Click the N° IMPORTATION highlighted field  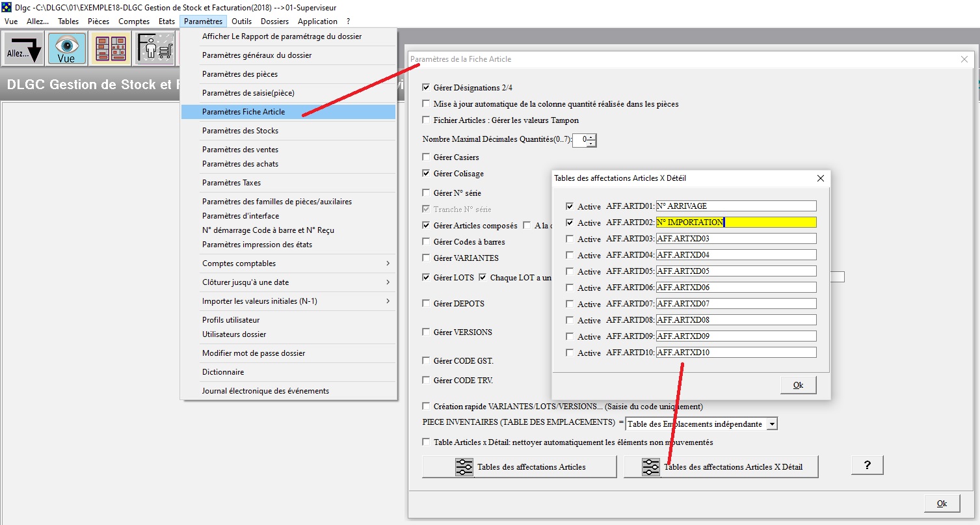736,222
